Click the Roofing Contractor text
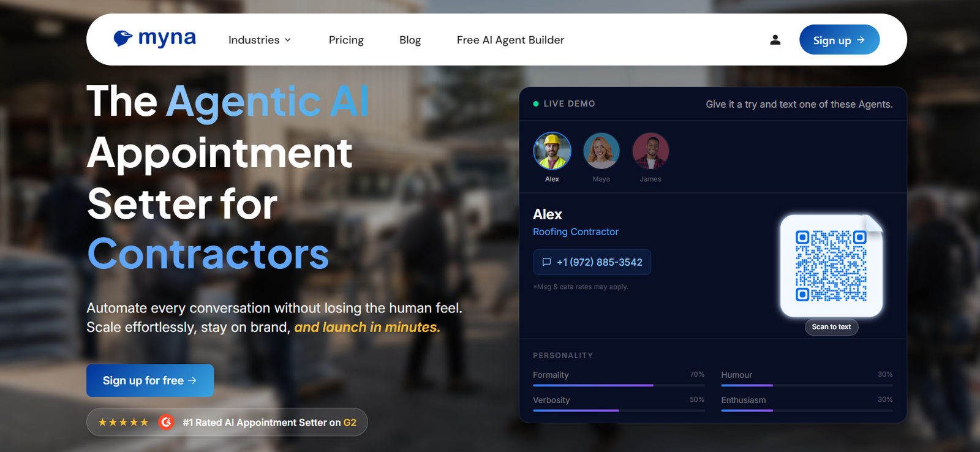The image size is (980, 452). (576, 232)
